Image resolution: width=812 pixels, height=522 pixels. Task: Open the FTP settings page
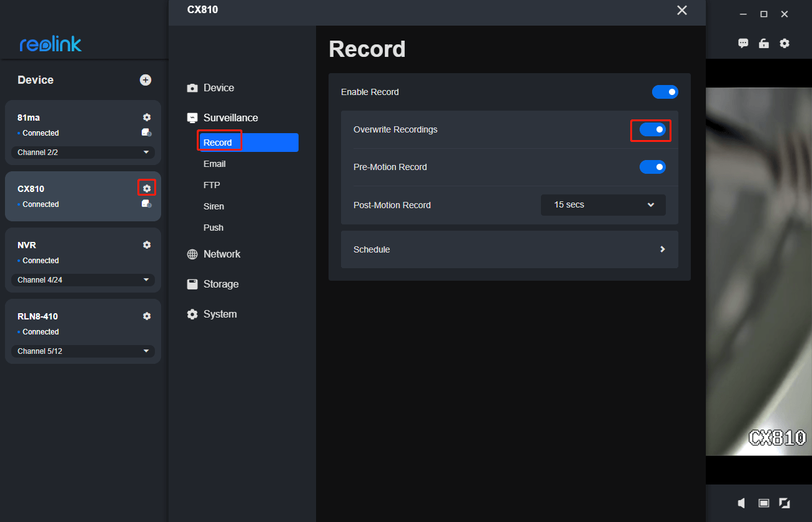coord(212,185)
